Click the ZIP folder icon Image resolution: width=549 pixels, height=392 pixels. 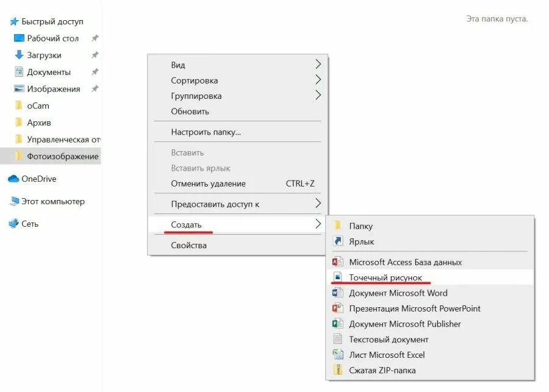[x=337, y=369]
